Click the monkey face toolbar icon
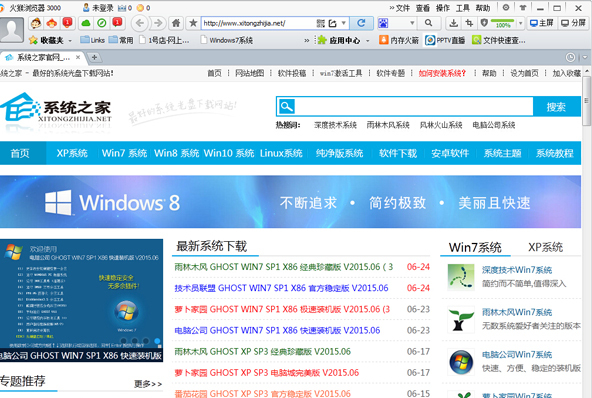 [36, 23]
